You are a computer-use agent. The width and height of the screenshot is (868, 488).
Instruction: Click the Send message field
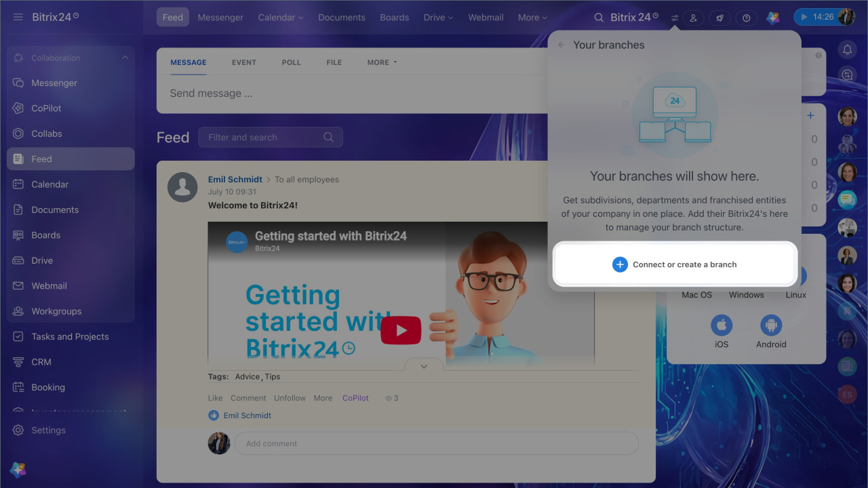point(352,94)
